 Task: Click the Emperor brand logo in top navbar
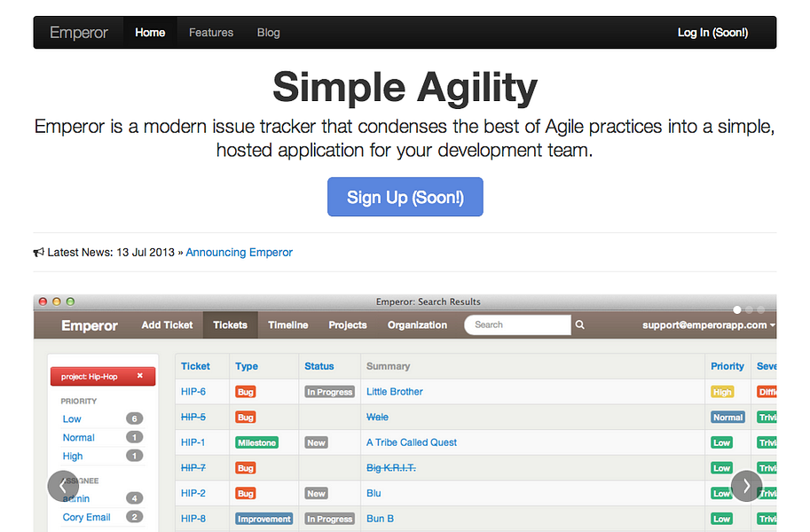coord(79,33)
